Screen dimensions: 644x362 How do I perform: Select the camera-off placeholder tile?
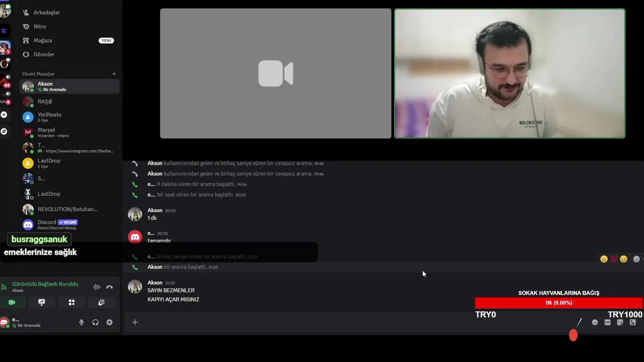(x=276, y=73)
